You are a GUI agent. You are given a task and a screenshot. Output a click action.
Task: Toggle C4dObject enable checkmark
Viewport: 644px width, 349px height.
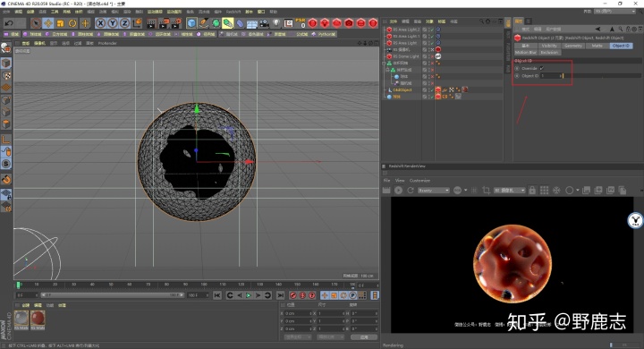[x=432, y=89]
